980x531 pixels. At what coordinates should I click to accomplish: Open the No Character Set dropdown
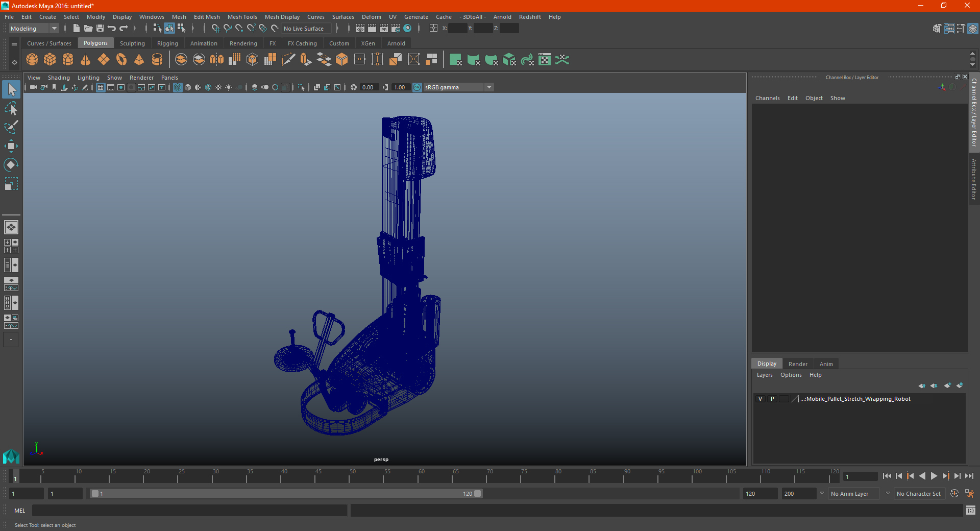tap(919, 494)
